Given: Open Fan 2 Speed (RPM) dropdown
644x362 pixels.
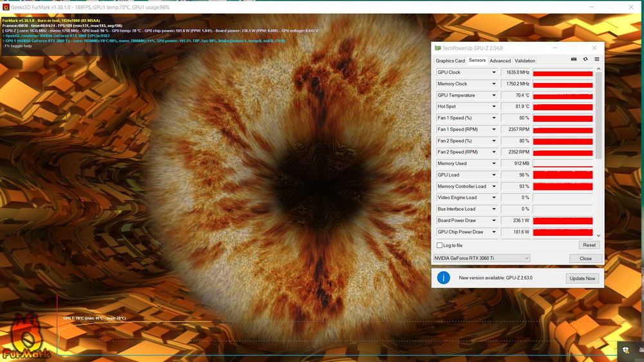Looking at the screenshot, I should pyautogui.click(x=494, y=152).
